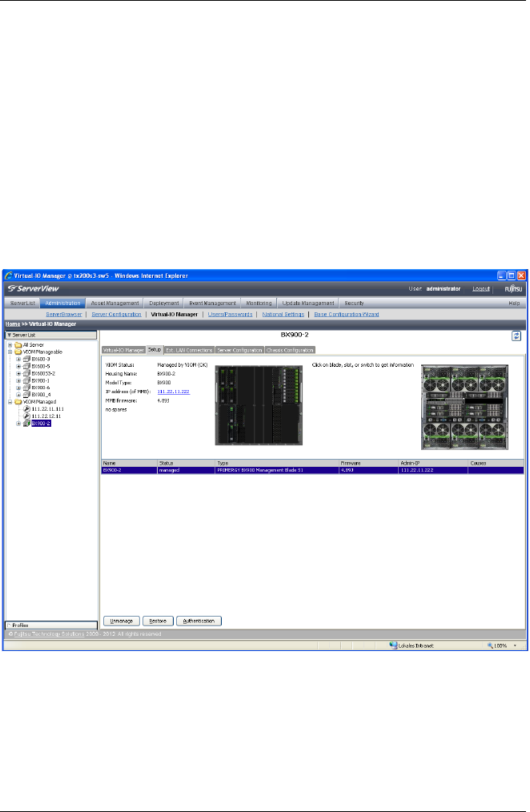This screenshot has width=530, height=812.
Task: Click the front view chassis image
Action: click(x=259, y=405)
